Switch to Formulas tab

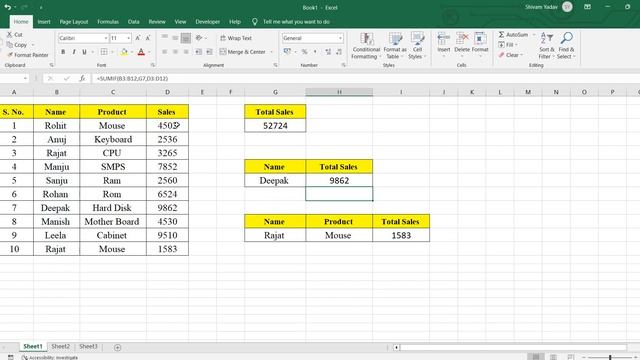pyautogui.click(x=108, y=22)
